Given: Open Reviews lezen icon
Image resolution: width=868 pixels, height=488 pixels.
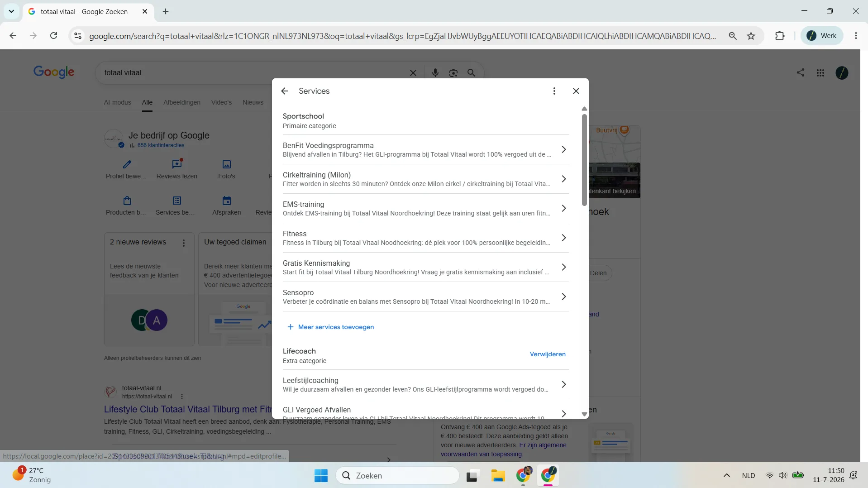Looking at the screenshot, I should 177,164.
